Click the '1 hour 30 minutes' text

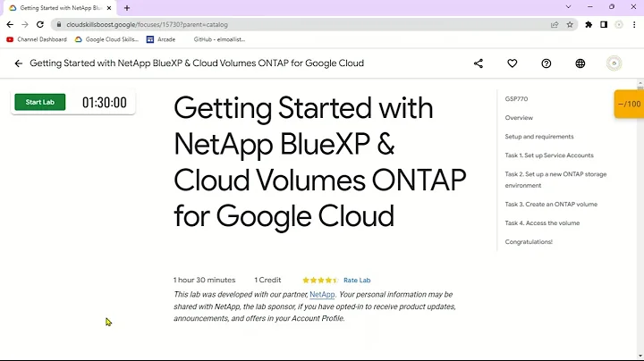tap(204, 281)
